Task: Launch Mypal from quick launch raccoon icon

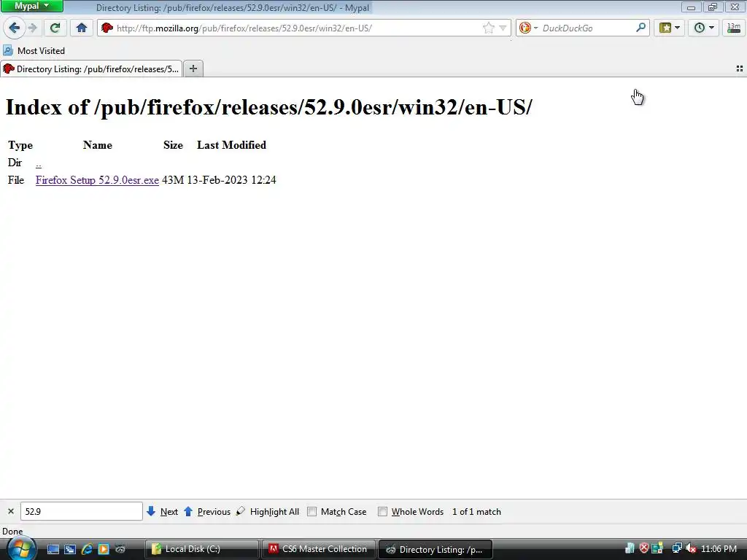Action: [120, 550]
